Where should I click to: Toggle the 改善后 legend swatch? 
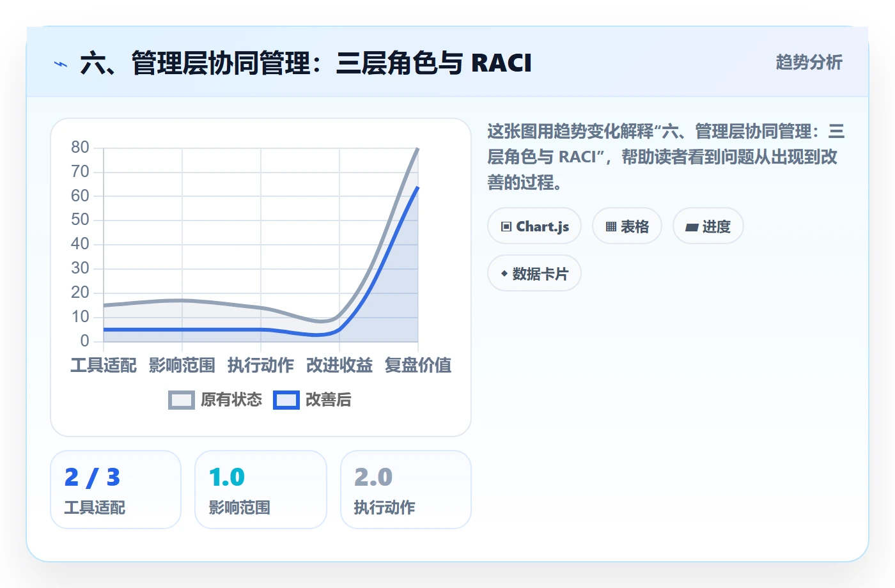point(286,400)
